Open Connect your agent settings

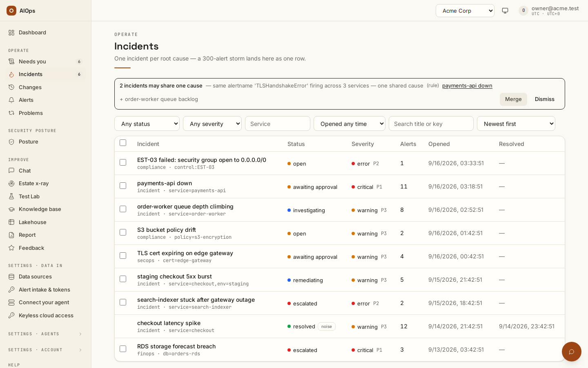coord(45,303)
